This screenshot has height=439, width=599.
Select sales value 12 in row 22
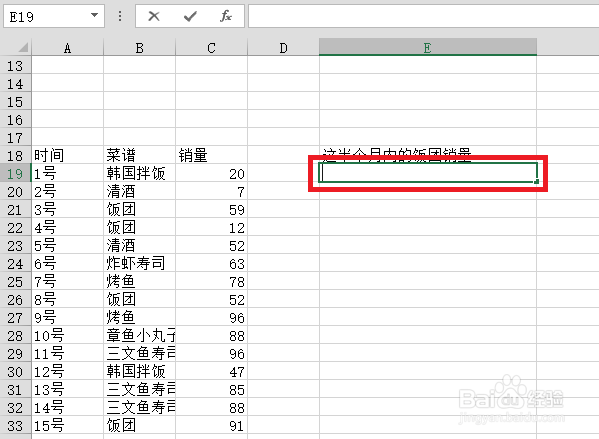[211, 227]
